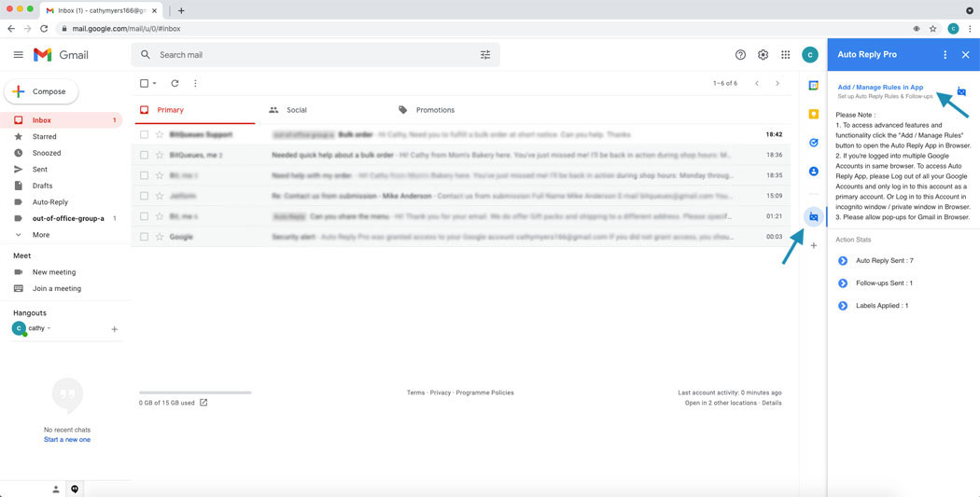Star the BitQueues Support email
The image size is (980, 497).
tap(160, 134)
